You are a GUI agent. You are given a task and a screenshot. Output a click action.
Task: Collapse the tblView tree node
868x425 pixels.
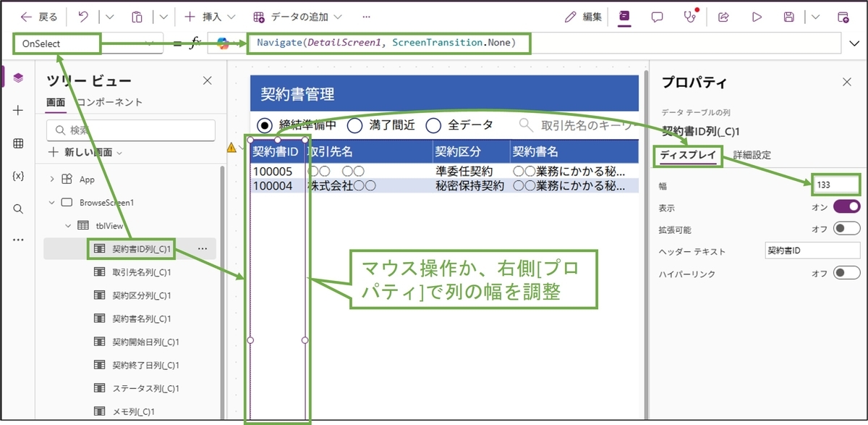69,226
